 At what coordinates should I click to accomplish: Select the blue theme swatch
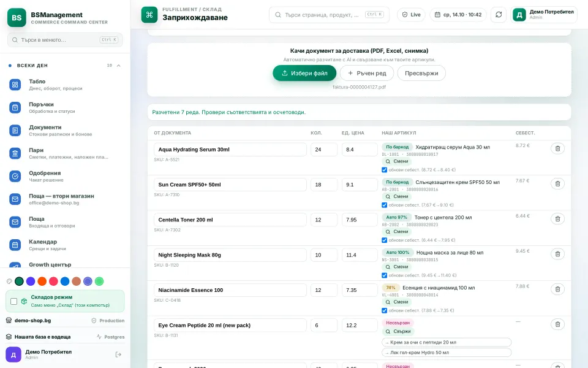tap(65, 282)
